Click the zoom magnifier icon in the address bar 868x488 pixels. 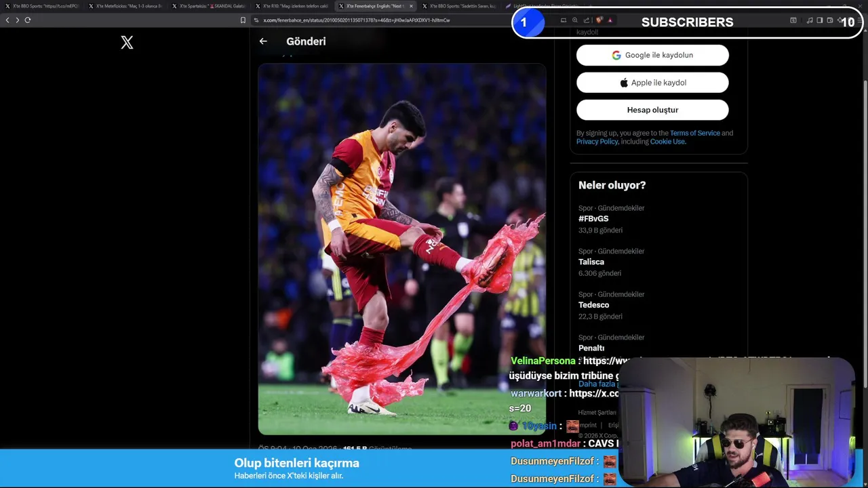[575, 20]
